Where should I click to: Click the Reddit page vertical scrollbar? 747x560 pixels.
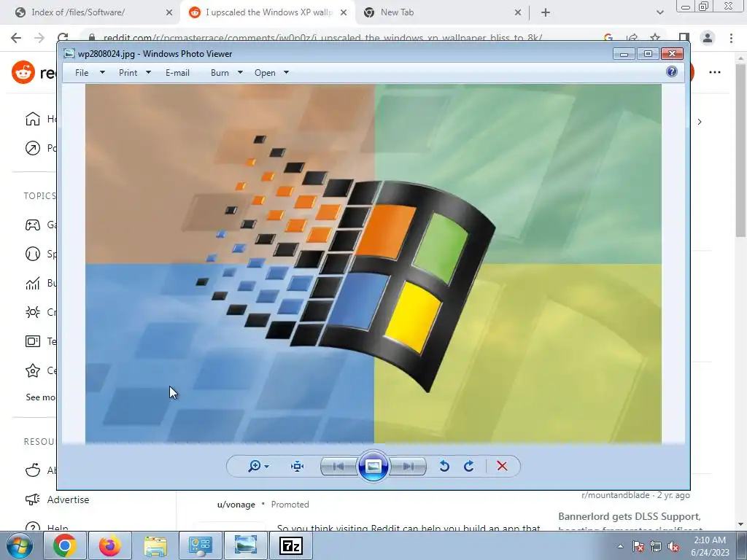pyautogui.click(x=740, y=150)
